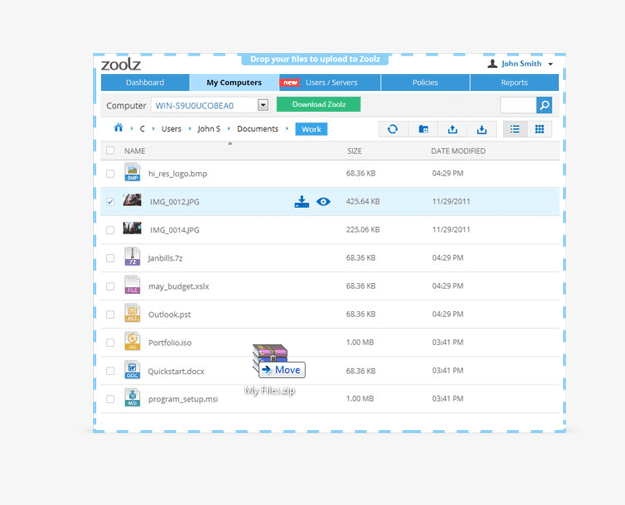Click the refresh icon in toolbar
The height and width of the screenshot is (505, 625).
tap(393, 129)
